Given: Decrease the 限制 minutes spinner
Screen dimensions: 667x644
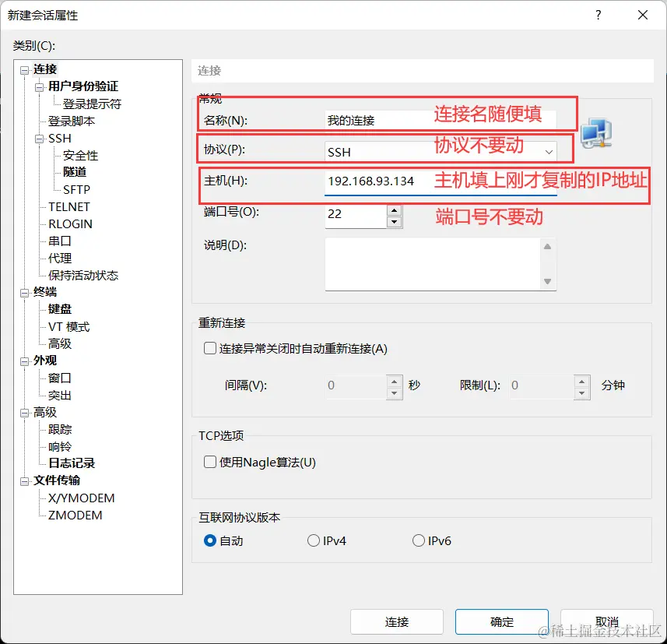Looking at the screenshot, I should tap(581, 393).
